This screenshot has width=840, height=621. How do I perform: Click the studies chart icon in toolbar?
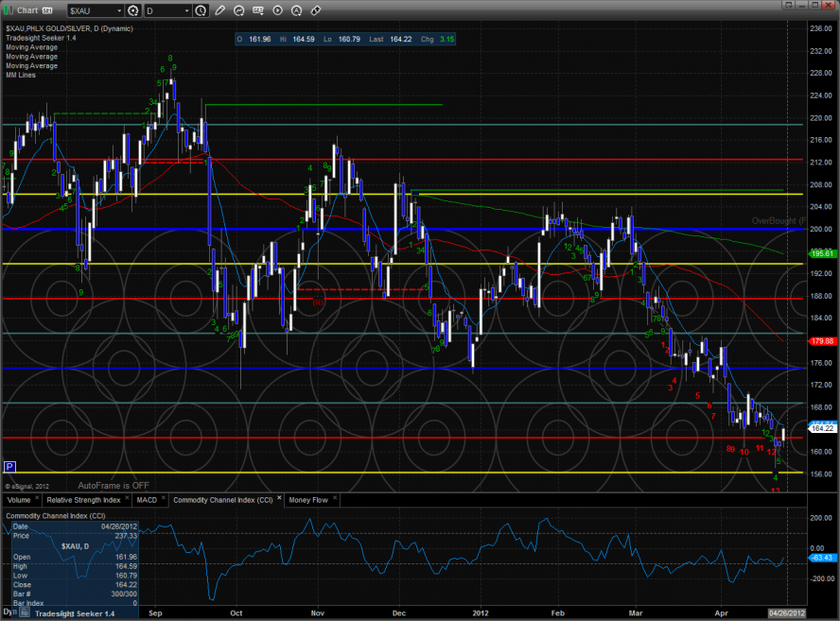point(240,10)
